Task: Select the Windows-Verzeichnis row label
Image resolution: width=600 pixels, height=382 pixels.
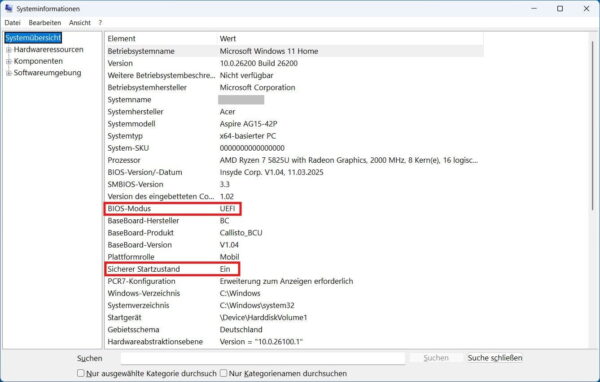Action: pyautogui.click(x=143, y=293)
